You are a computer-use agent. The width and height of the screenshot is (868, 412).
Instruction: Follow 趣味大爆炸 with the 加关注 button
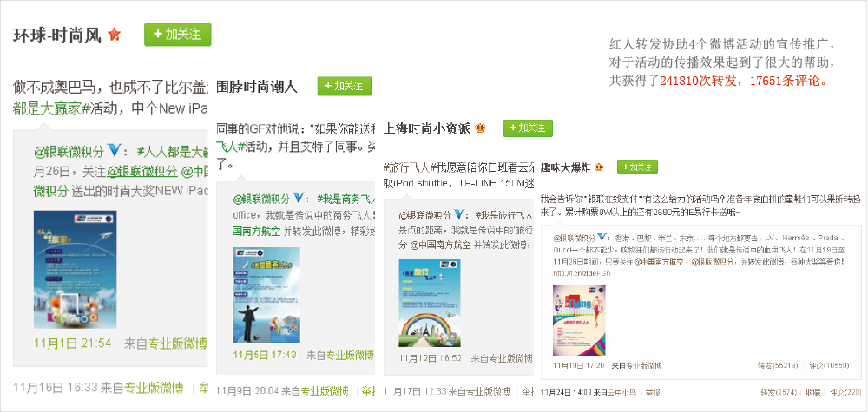[637, 167]
